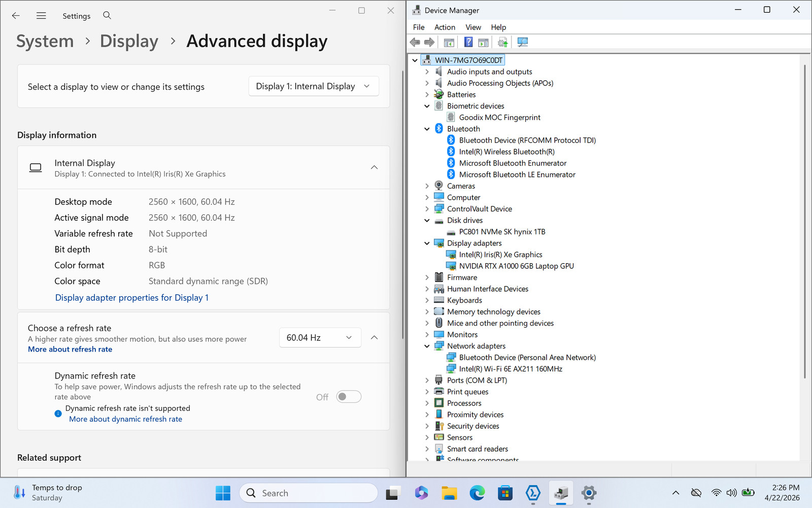Expand the Monitors chevron
This screenshot has width=812, height=508.
tap(427, 335)
